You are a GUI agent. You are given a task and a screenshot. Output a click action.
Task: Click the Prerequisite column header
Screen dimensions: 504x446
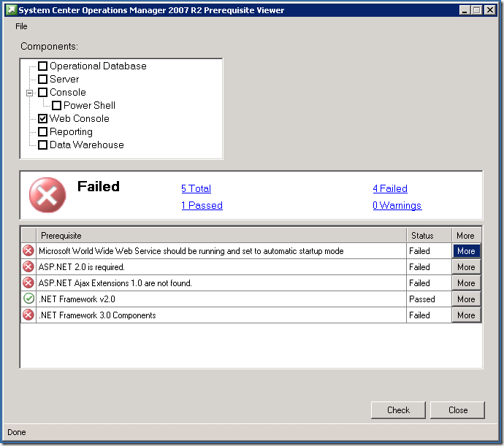click(x=221, y=236)
